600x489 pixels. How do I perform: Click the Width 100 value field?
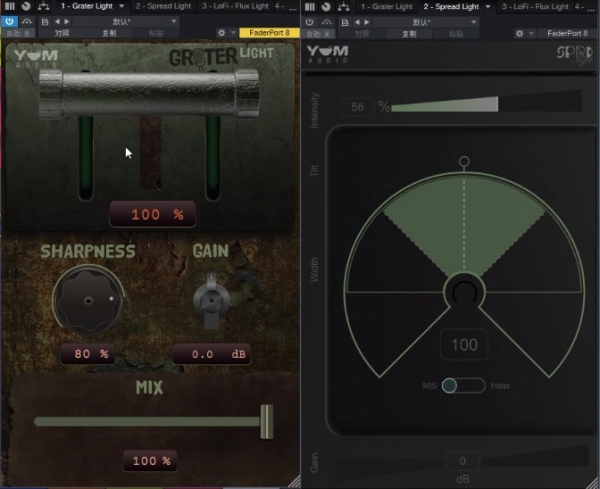click(x=464, y=345)
